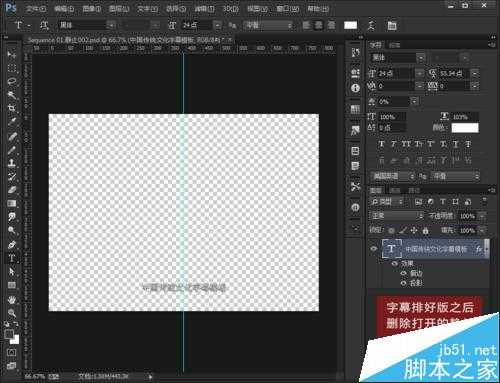
Task: Click the warp text icon in options bar
Action: [x=371, y=25]
